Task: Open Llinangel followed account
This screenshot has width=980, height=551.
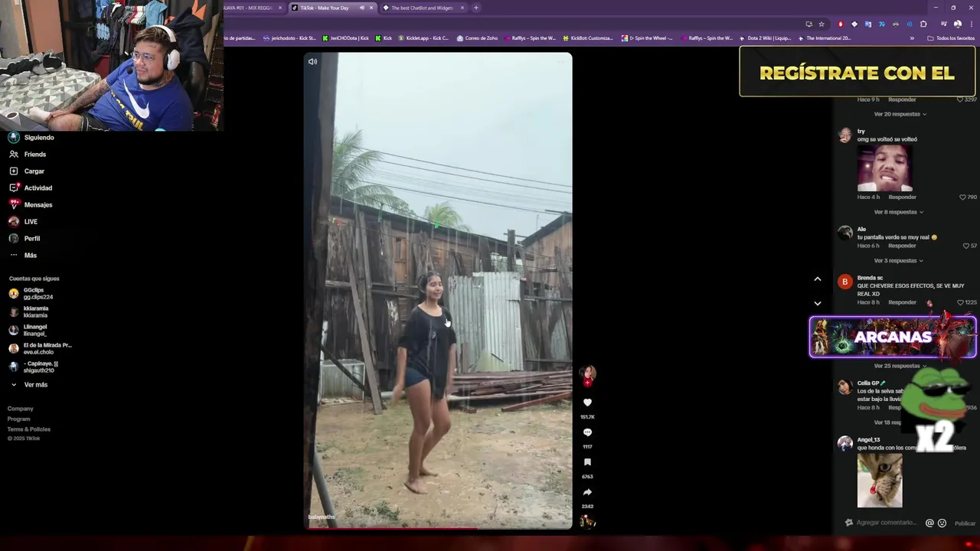Action: [x=28, y=331]
